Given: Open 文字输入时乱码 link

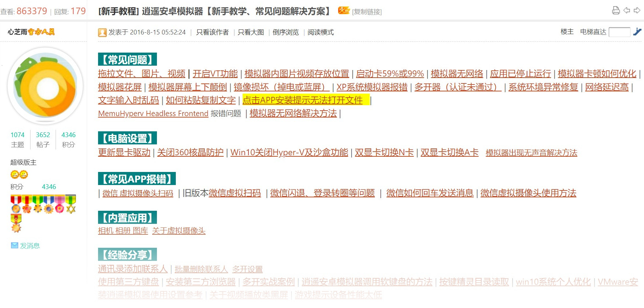Looking at the screenshot, I should coord(129,100).
